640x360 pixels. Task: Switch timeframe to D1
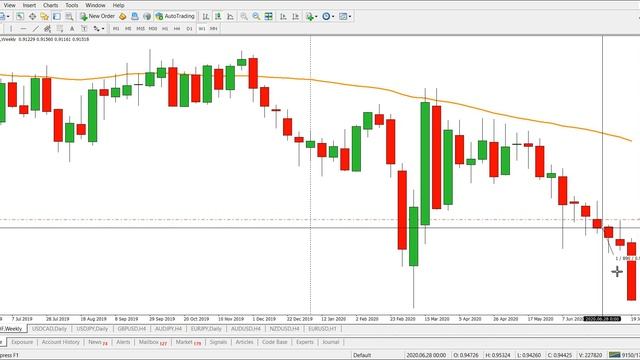coord(189,29)
